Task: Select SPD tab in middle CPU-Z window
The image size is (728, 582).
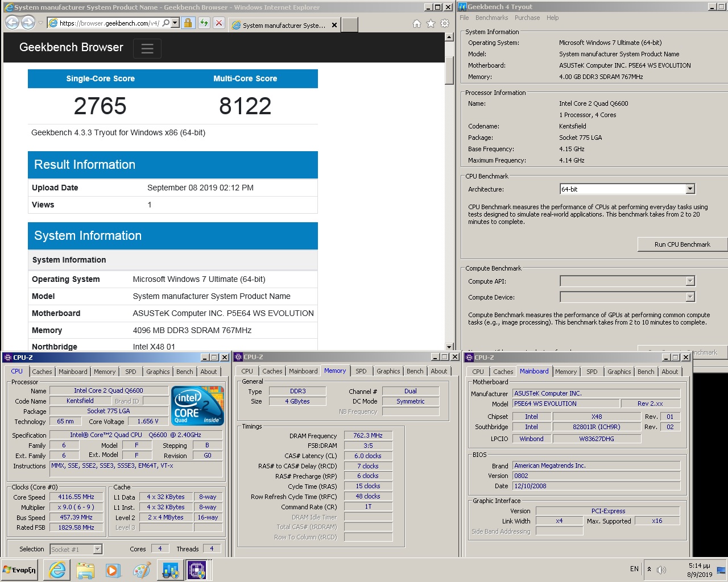Action: tap(361, 371)
